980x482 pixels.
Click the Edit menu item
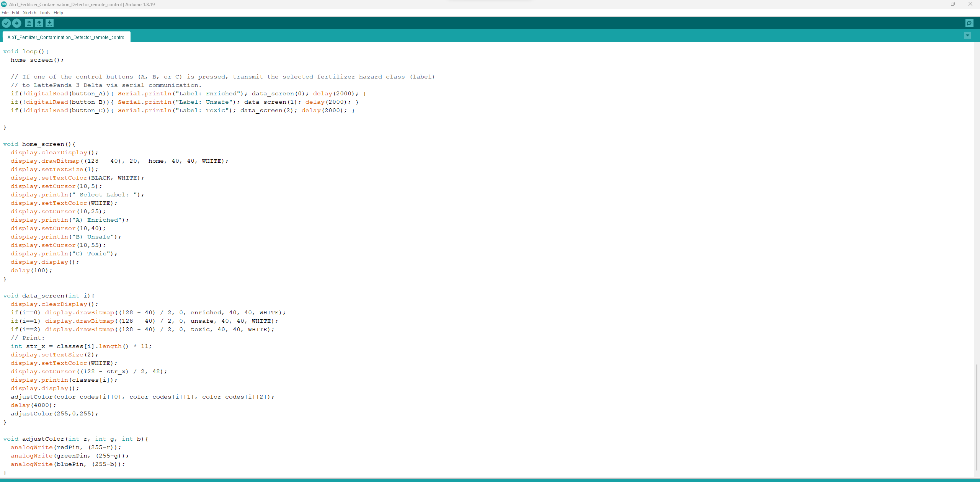point(16,12)
